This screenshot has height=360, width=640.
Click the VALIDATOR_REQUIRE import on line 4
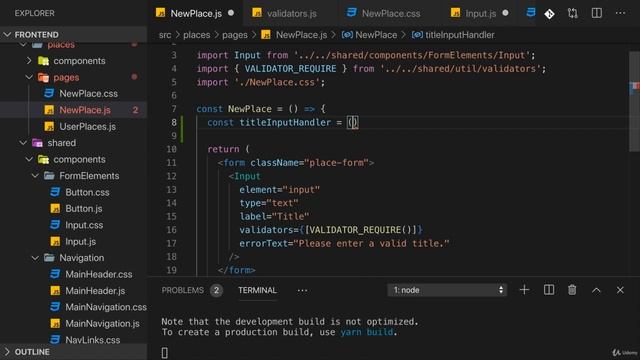290,69
